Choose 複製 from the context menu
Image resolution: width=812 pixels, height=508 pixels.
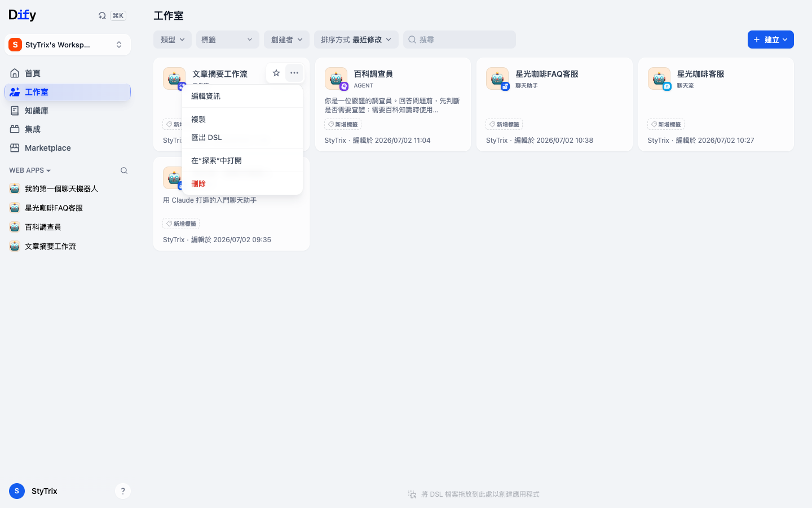[242, 120]
